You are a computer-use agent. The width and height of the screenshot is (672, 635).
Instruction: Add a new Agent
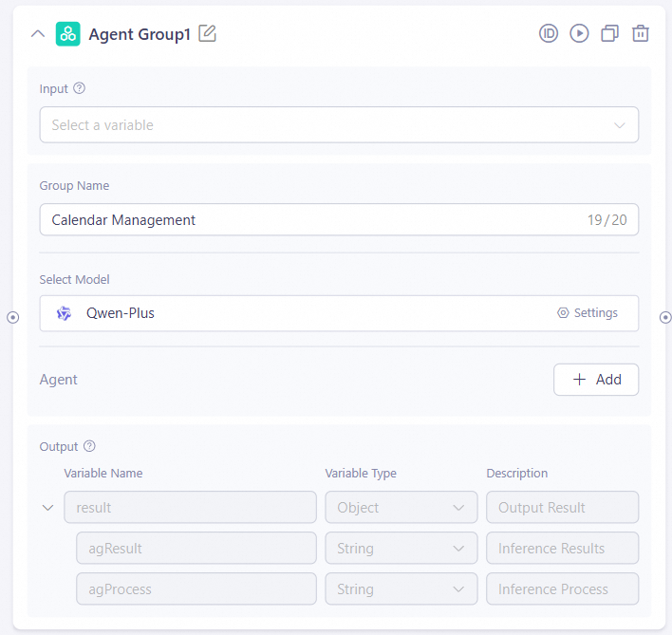[596, 380]
